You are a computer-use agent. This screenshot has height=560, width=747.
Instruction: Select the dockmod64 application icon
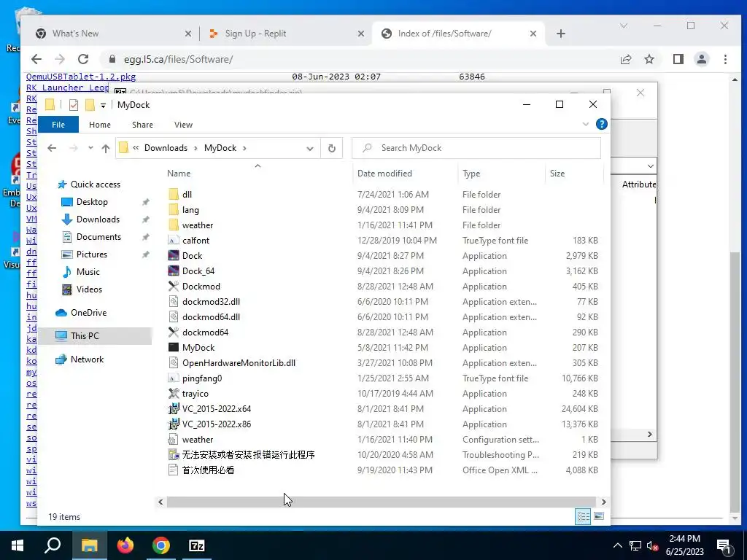click(174, 332)
